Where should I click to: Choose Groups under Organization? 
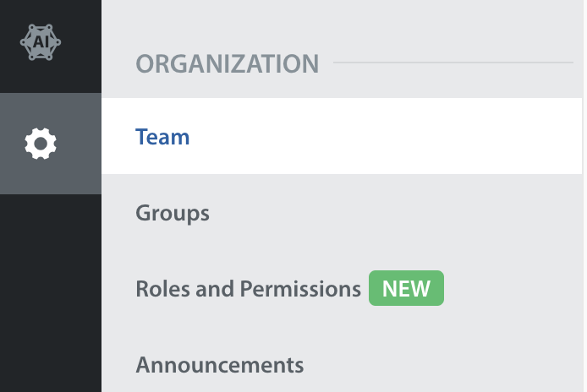173,213
